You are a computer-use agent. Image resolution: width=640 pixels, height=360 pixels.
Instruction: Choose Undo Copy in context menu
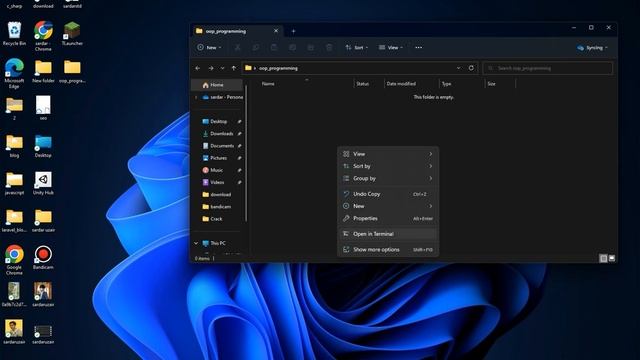(x=388, y=194)
